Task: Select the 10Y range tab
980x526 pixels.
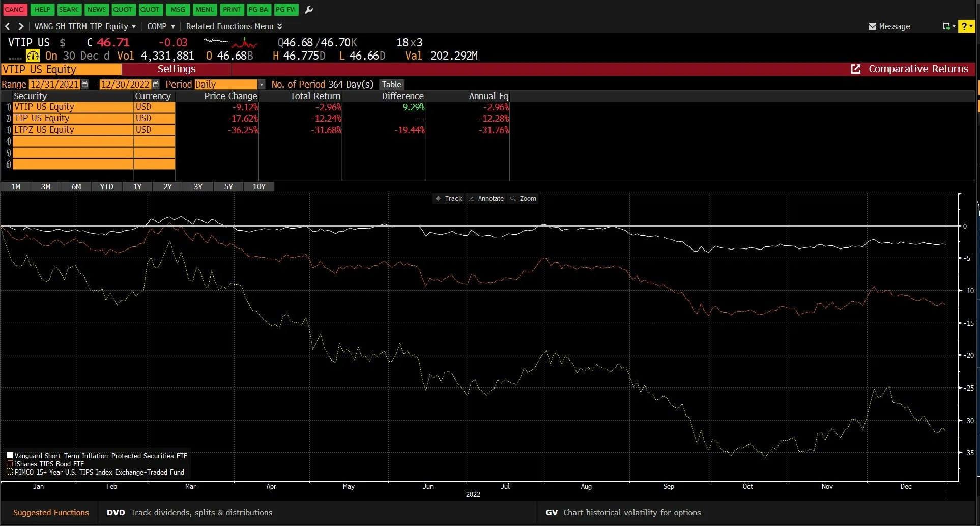Action: coord(259,187)
